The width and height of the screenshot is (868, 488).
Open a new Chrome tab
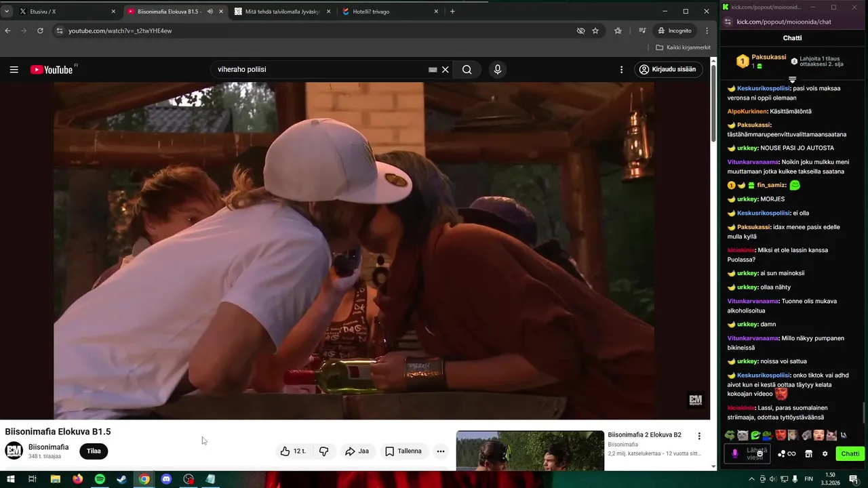coord(452,12)
